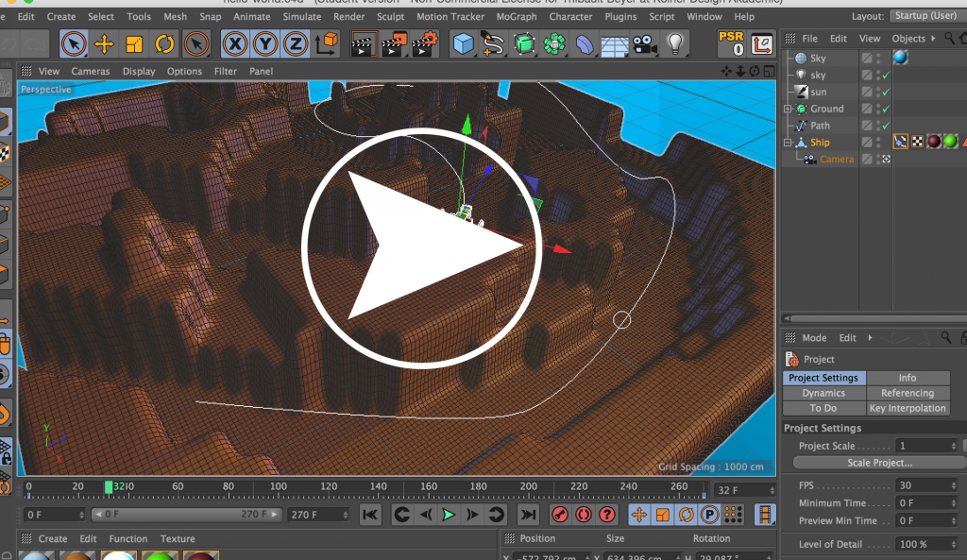Open Render to Picture Viewer icon
Image resolution: width=967 pixels, height=560 pixels.
tap(394, 44)
